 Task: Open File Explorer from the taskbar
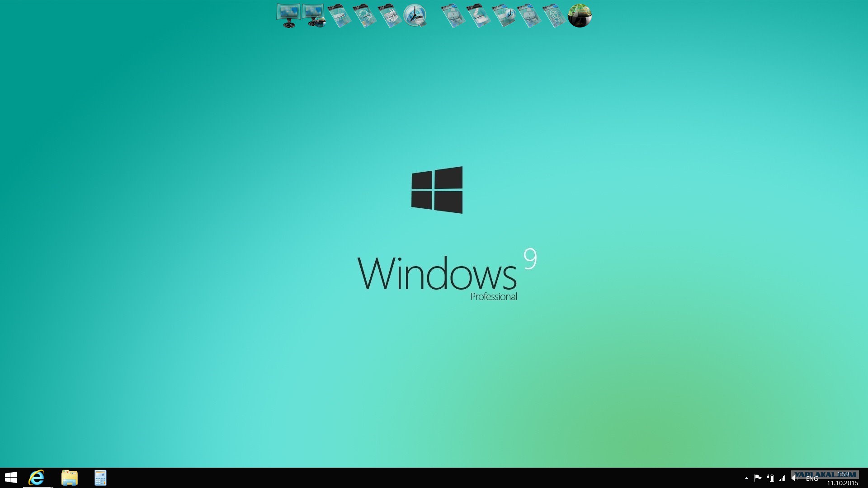[69, 478]
